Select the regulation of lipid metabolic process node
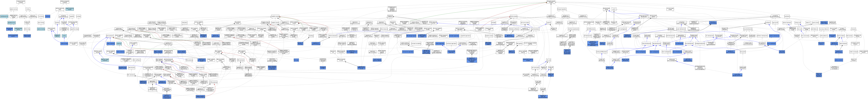 click(x=203, y=36)
